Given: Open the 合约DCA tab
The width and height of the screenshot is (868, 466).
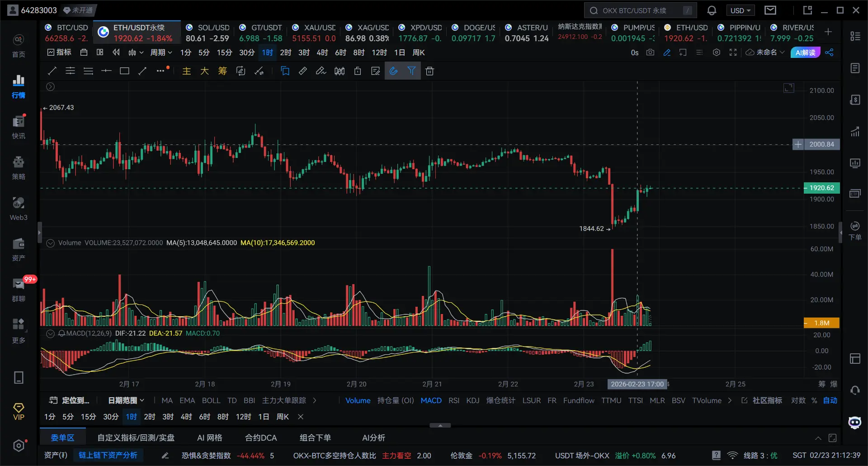Looking at the screenshot, I should [261, 438].
